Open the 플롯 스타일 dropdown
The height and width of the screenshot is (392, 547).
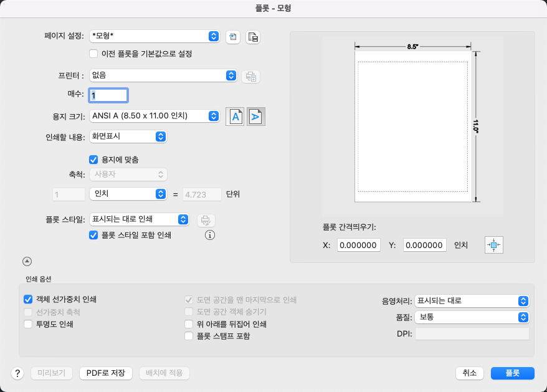[x=140, y=219]
